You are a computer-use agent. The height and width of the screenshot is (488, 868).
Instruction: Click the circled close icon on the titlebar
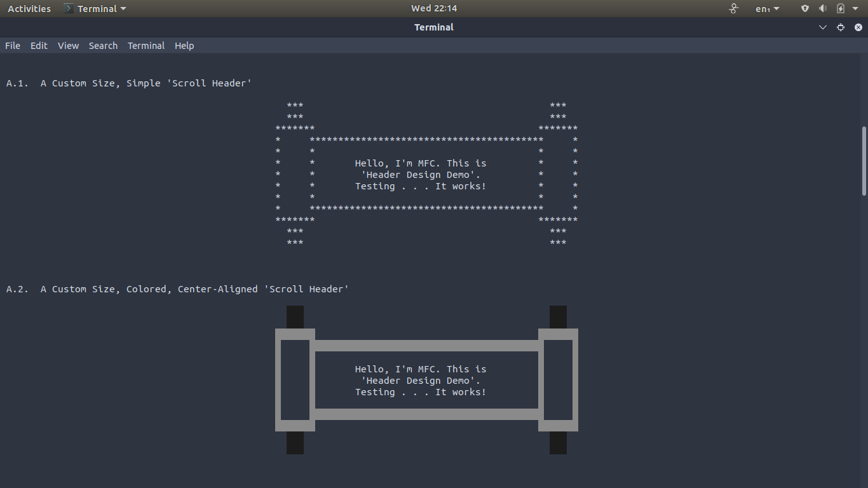(x=858, y=27)
